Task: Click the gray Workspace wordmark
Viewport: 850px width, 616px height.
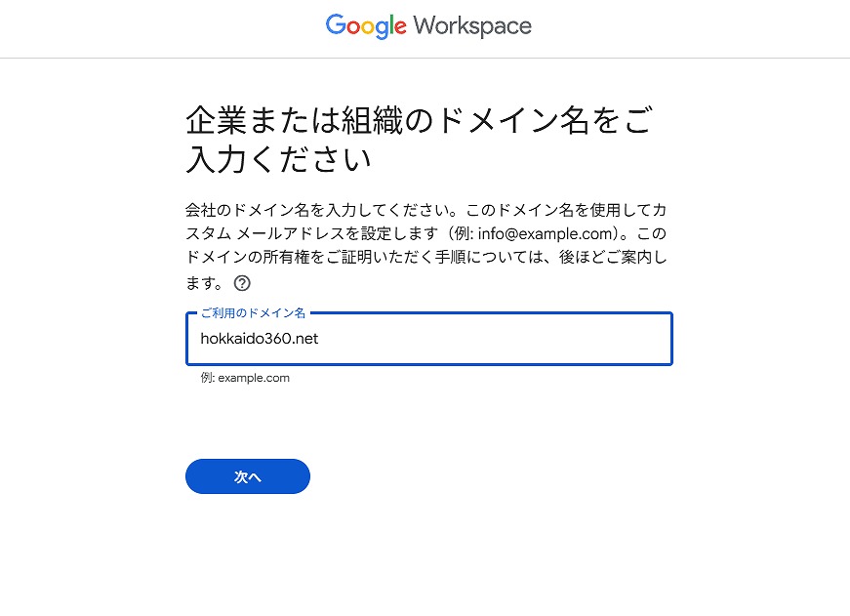Action: coord(472,26)
